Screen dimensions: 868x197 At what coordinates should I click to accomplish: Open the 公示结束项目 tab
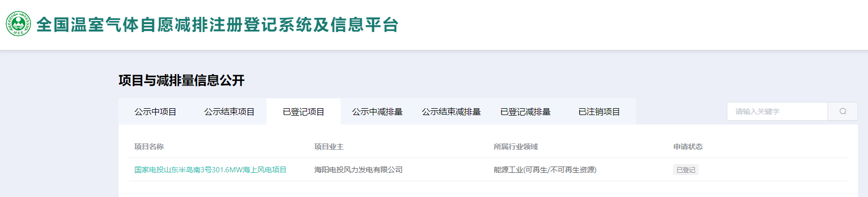point(229,111)
